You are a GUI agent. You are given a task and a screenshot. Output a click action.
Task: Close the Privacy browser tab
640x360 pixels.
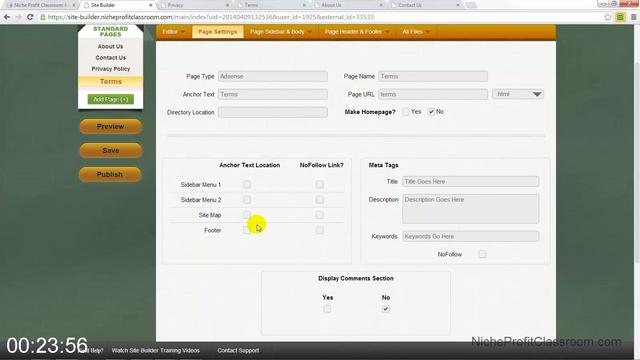[x=227, y=5]
